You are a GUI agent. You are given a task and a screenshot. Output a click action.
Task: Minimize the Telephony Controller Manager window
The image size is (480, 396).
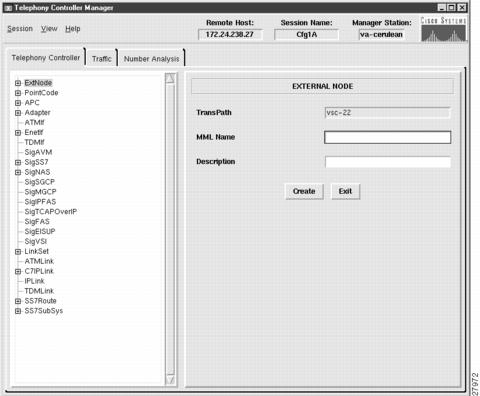click(x=442, y=8)
